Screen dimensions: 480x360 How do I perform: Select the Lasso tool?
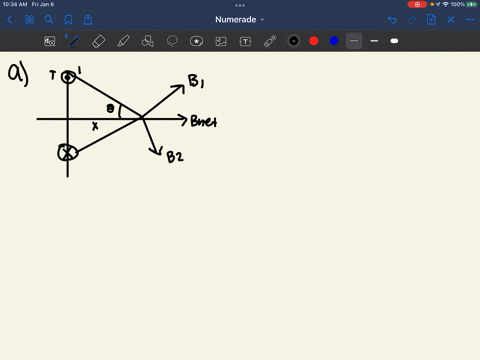[x=172, y=41]
